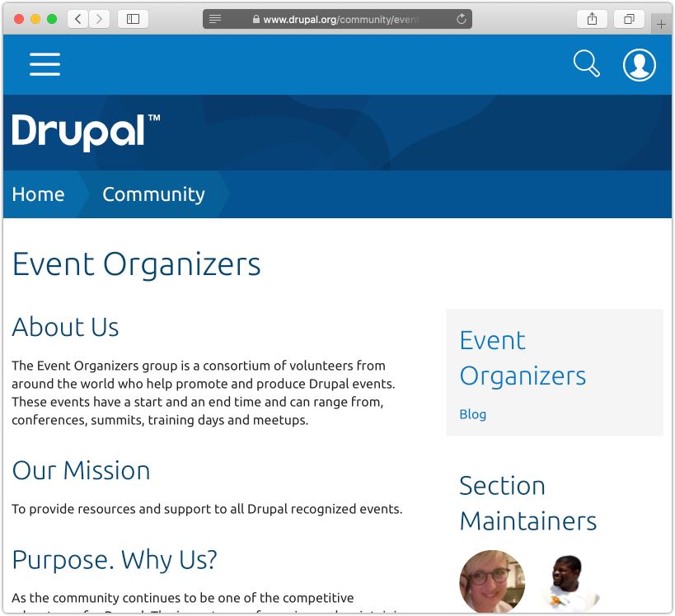
Task: Close the Safari window with red button
Action: [19, 19]
